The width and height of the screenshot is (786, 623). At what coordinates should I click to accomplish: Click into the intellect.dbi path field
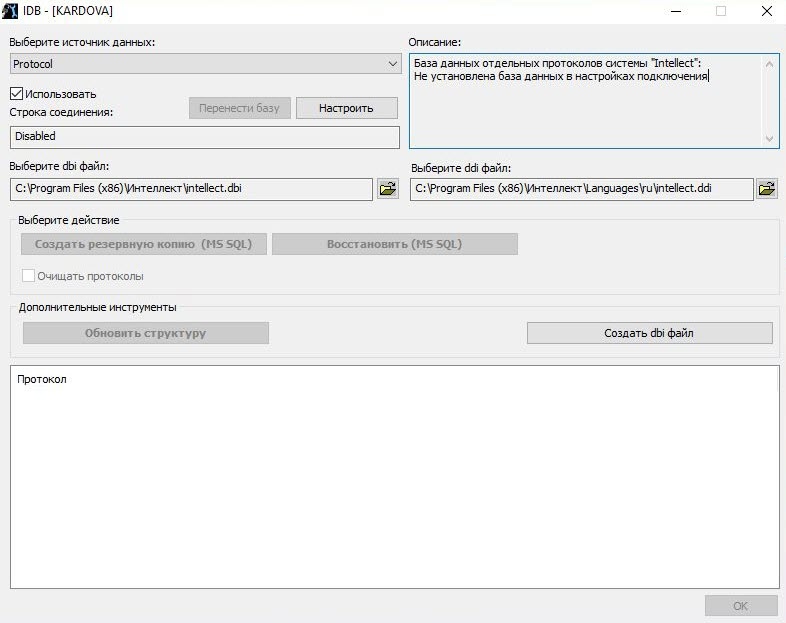tap(190, 188)
